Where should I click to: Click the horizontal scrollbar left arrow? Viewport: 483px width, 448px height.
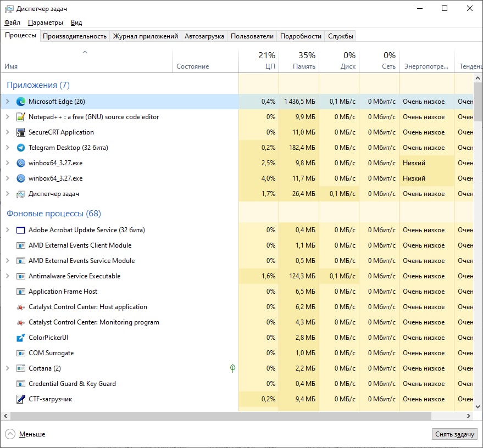(x=5, y=416)
